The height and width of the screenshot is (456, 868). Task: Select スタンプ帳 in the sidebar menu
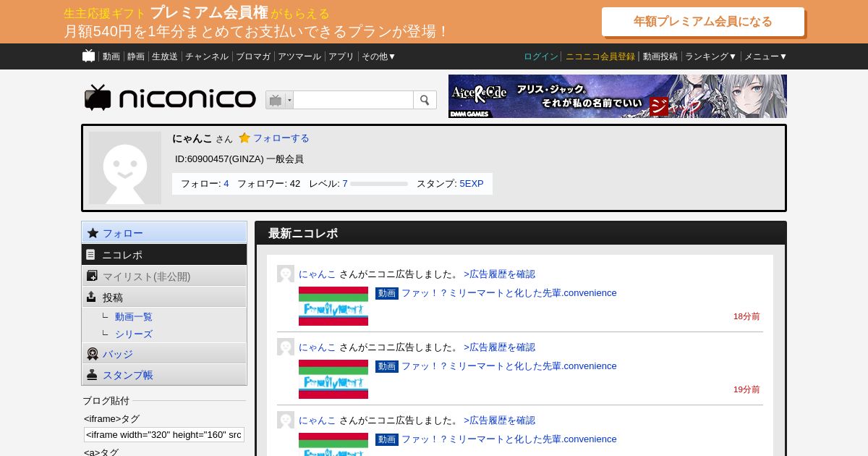coord(164,375)
